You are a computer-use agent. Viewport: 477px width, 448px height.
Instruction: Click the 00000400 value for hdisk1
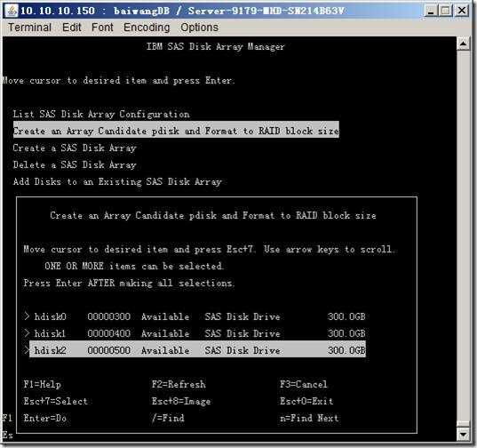pyautogui.click(x=109, y=333)
